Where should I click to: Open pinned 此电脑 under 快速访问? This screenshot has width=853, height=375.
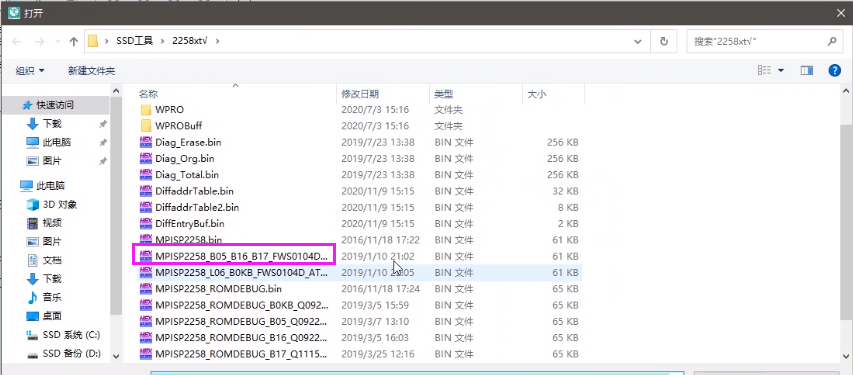57,143
